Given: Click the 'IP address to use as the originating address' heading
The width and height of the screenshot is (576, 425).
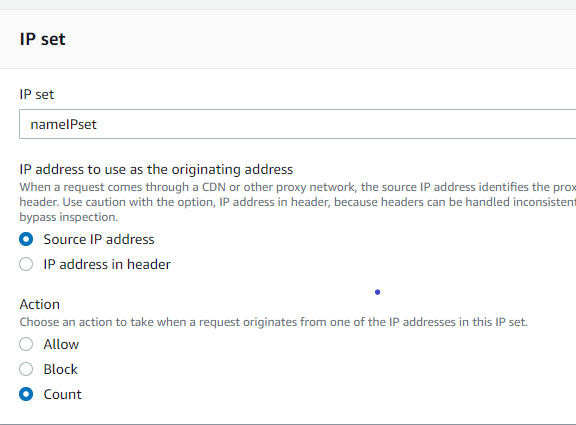Looking at the screenshot, I should pos(156,169).
